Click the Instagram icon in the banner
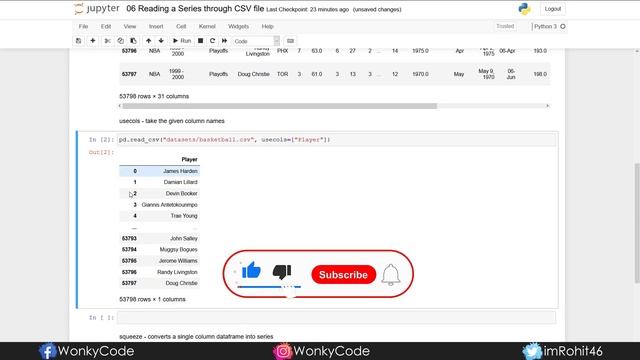 282,351
